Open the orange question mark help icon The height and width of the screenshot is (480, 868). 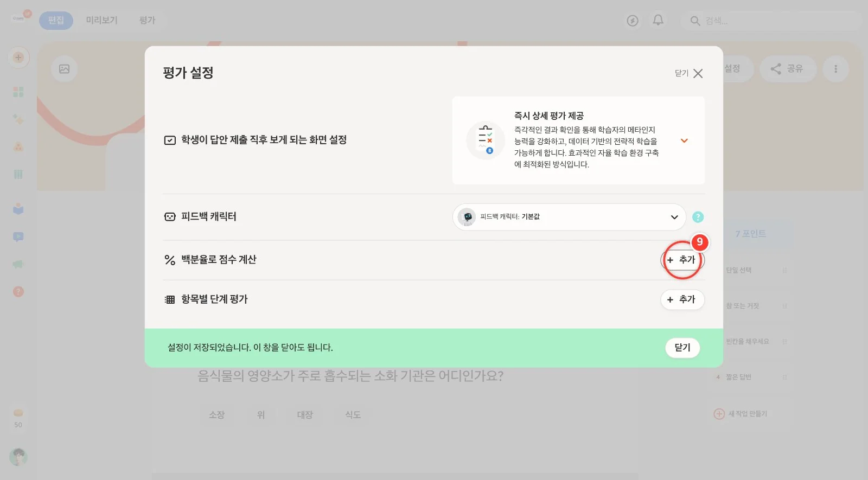(18, 292)
